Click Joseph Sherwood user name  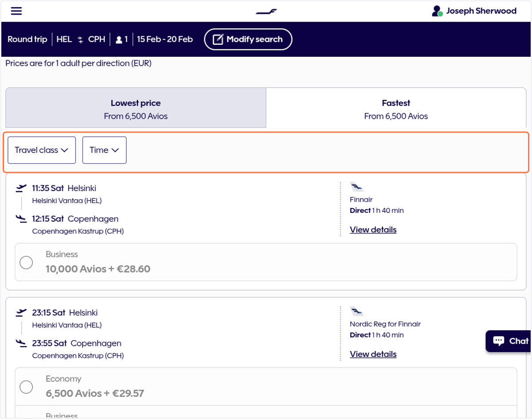pos(481,11)
